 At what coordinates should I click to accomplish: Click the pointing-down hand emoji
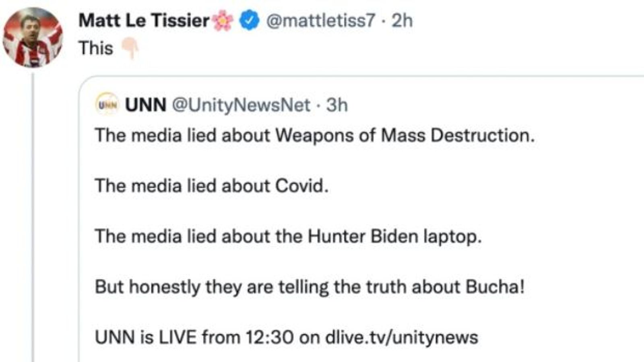(130, 48)
